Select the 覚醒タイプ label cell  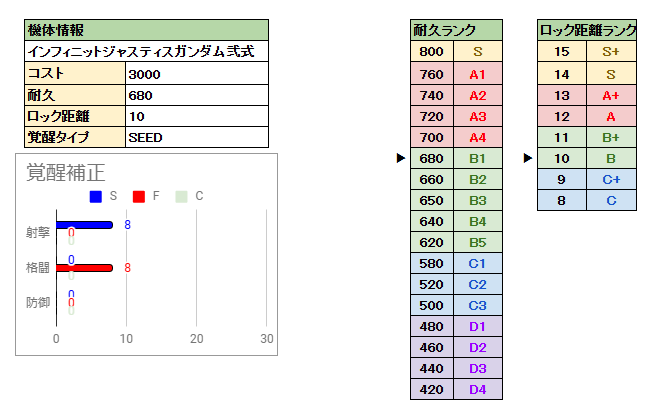(75, 137)
